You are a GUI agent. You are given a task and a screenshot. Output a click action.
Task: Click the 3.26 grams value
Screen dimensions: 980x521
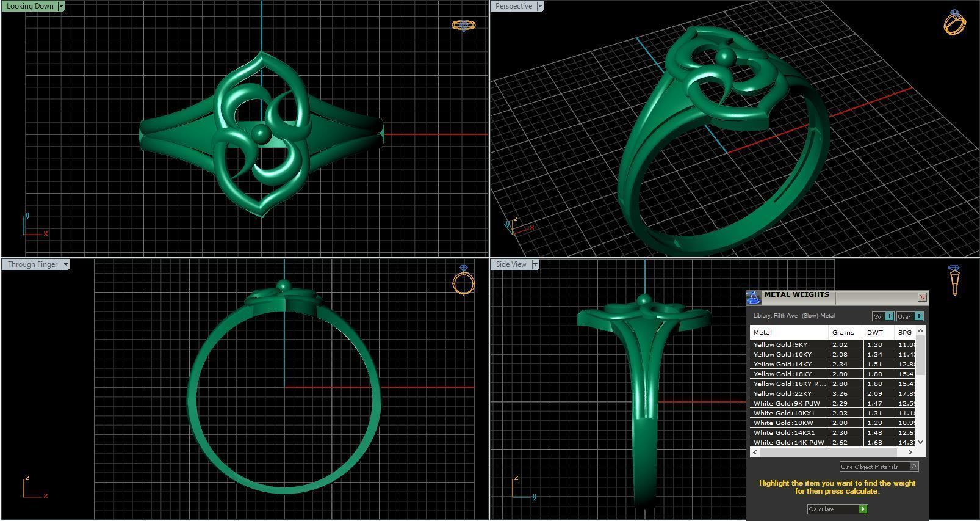click(840, 393)
